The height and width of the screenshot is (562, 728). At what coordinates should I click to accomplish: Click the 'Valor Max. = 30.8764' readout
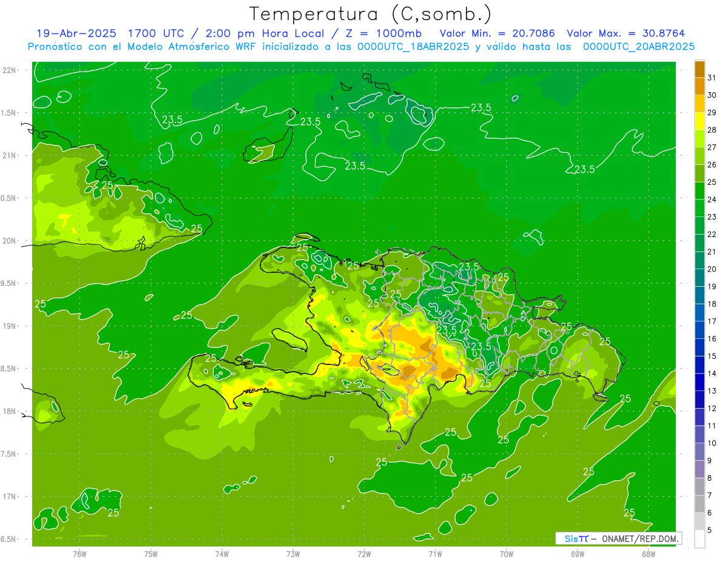click(x=626, y=33)
